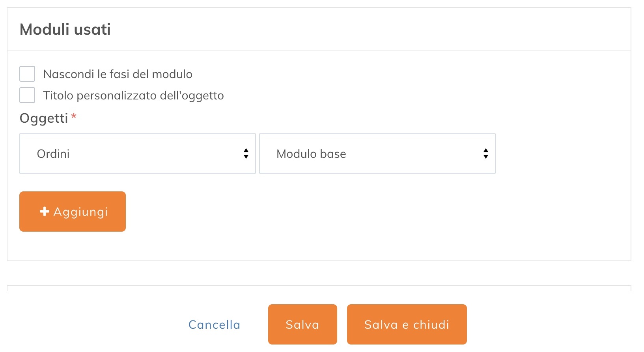The height and width of the screenshot is (352, 644).
Task: Click the required asterisk next to Oggetti
Action: click(74, 116)
